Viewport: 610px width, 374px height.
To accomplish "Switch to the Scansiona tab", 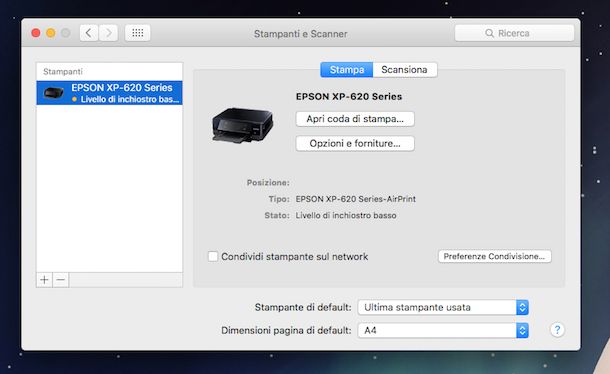I will (405, 70).
